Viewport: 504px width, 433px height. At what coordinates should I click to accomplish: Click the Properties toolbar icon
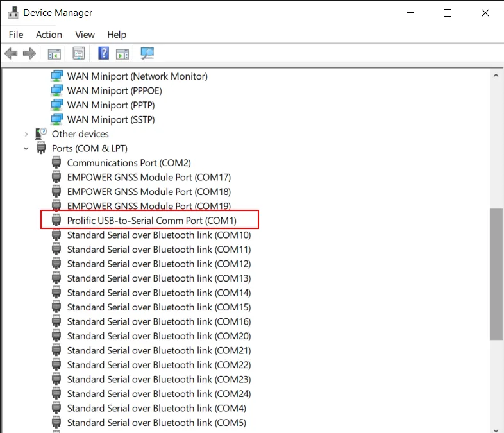[79, 53]
